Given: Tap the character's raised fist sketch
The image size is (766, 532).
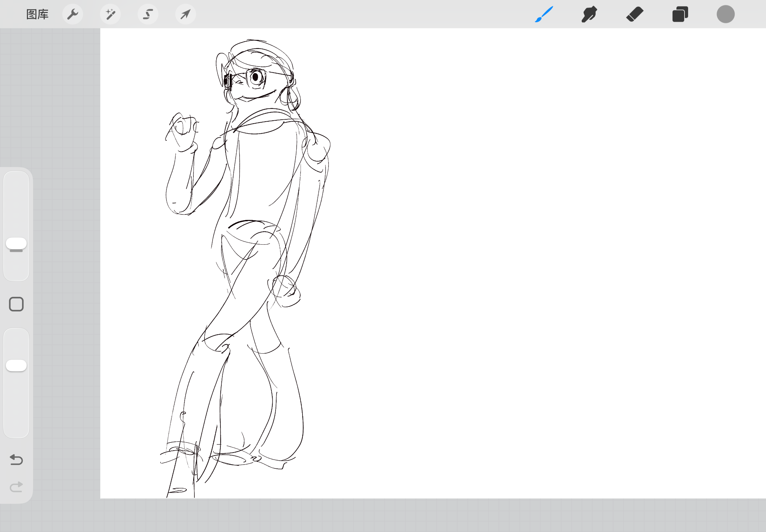Looking at the screenshot, I should coord(183,128).
